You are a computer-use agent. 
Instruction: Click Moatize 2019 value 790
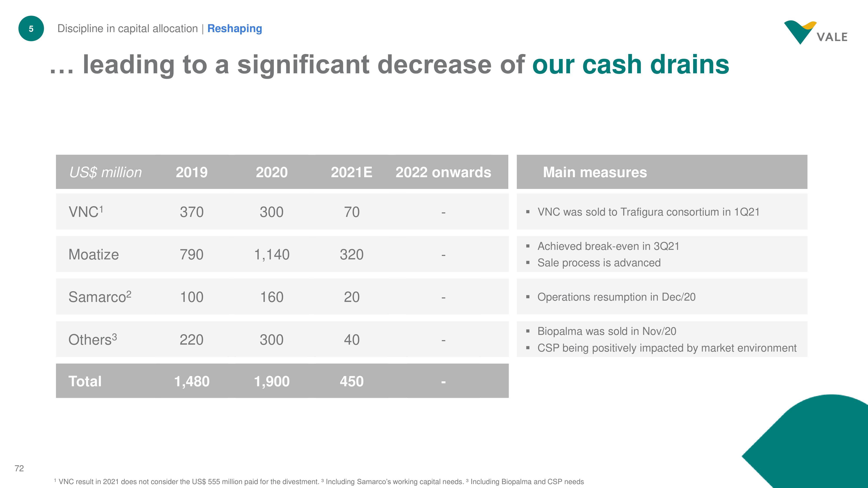click(192, 255)
